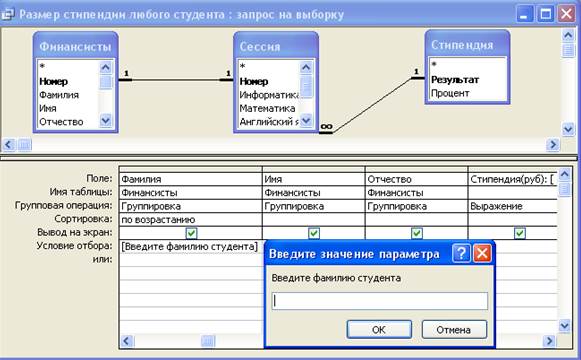Select the Отчество field in Финансисты table
581x360 pixels.
point(61,122)
